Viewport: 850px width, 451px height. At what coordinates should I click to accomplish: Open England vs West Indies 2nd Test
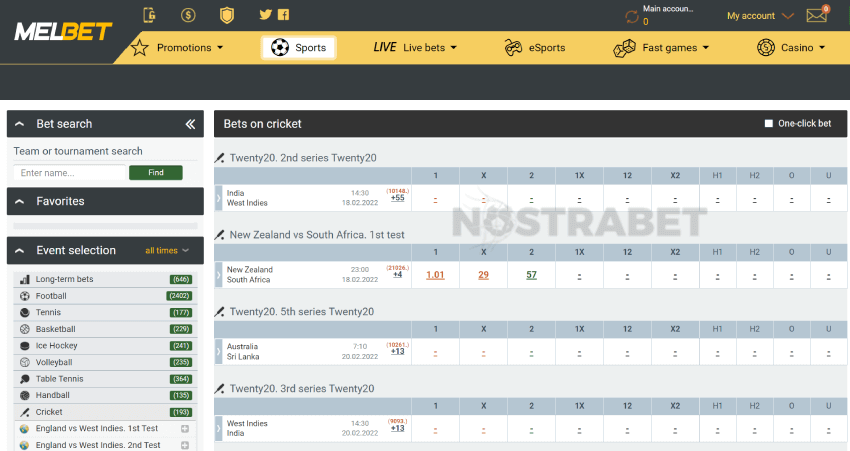click(98, 446)
